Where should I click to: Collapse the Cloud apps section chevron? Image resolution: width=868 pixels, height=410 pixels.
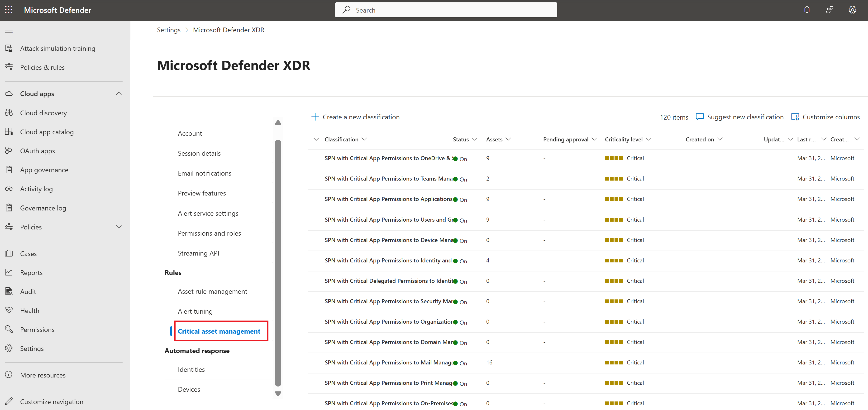pyautogui.click(x=119, y=93)
